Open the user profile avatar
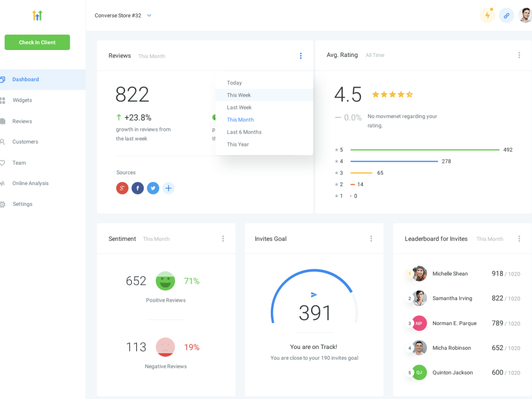The image size is (532, 399). [525, 15]
